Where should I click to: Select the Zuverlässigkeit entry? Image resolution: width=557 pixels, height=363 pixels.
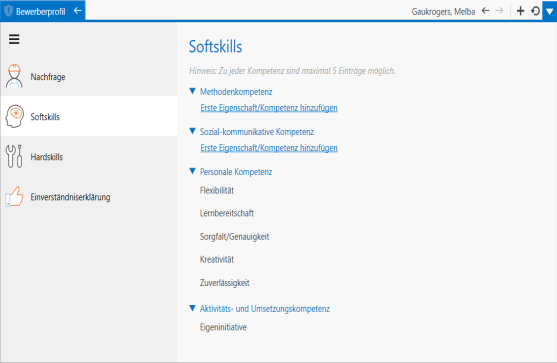click(225, 283)
